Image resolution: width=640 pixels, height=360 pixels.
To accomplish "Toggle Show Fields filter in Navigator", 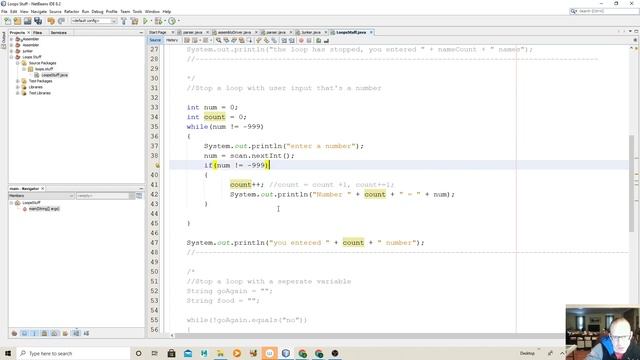I will (24, 333).
